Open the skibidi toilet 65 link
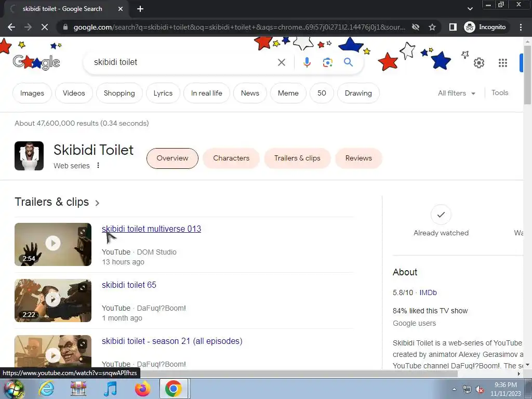The height and width of the screenshot is (399, 532). pos(129,285)
